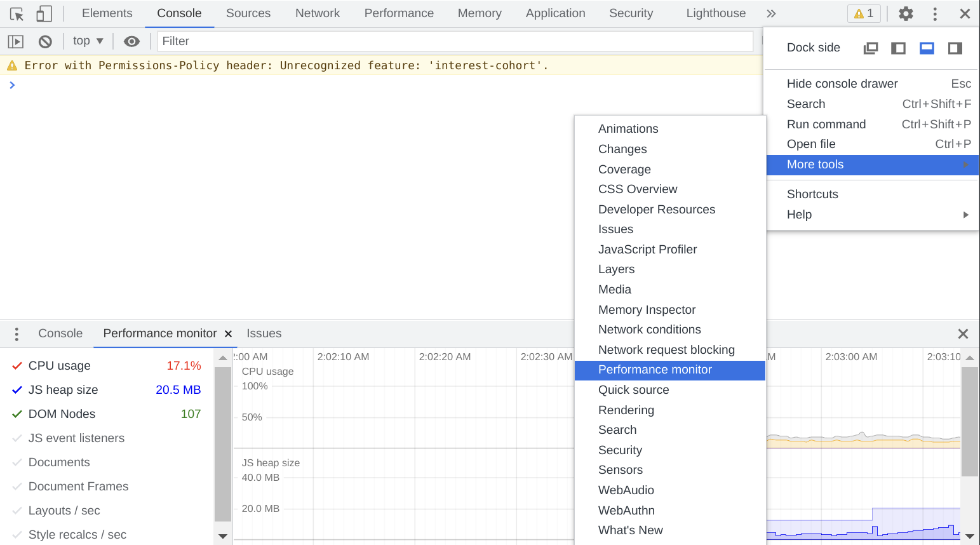Create live expression eye icon

click(x=131, y=41)
